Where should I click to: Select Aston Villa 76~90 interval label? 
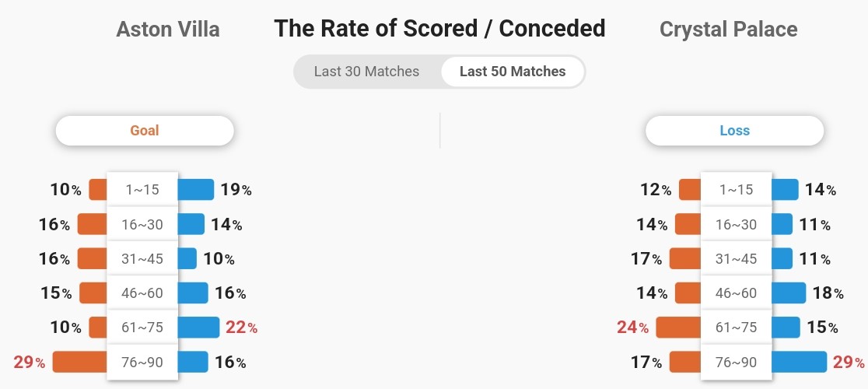pos(142,362)
